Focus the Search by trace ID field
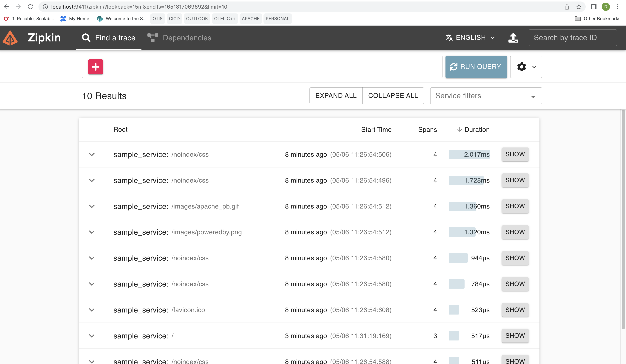626x364 pixels. (572, 38)
